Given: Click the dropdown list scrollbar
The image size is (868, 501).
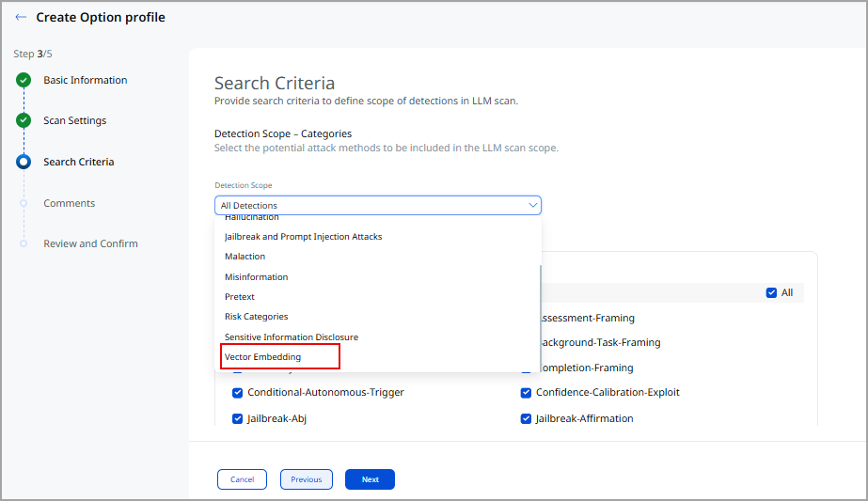Looking at the screenshot, I should coord(540,319).
